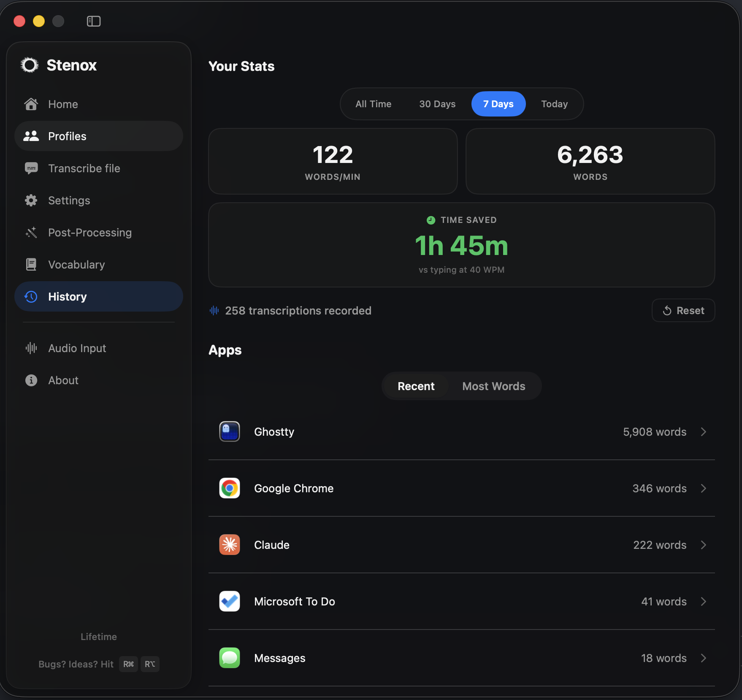
Task: Click the blue transcriptions waveform icon
Action: tap(214, 311)
